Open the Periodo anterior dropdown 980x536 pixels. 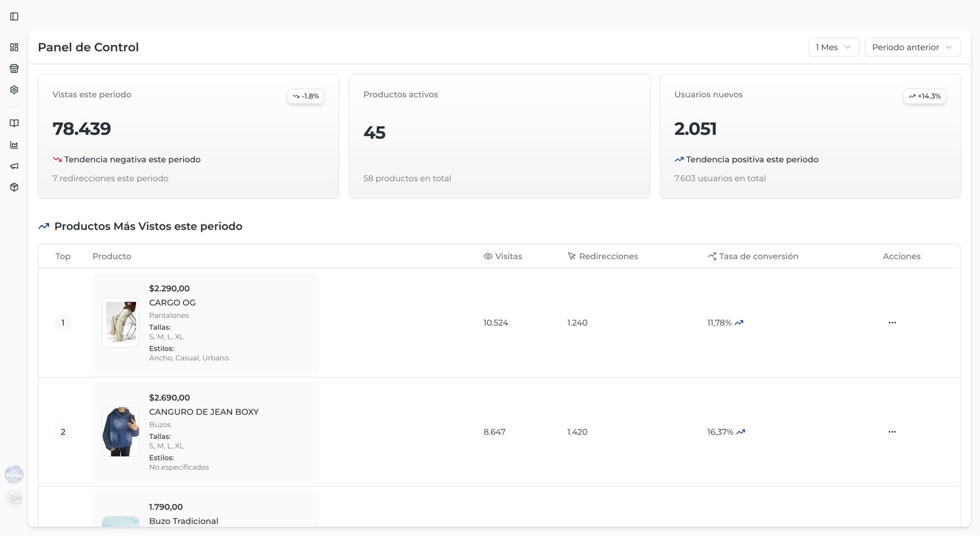click(x=913, y=47)
